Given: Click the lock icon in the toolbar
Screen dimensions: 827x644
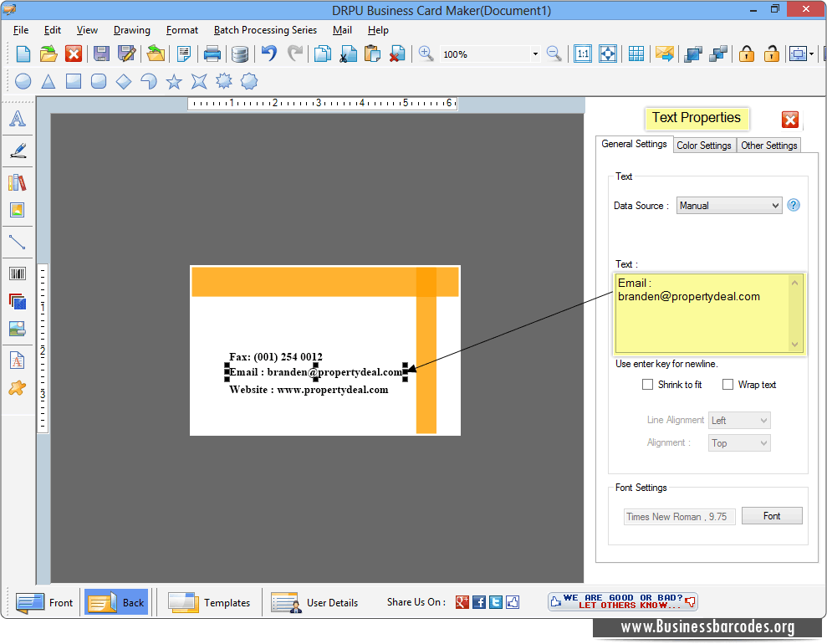Looking at the screenshot, I should coord(746,54).
